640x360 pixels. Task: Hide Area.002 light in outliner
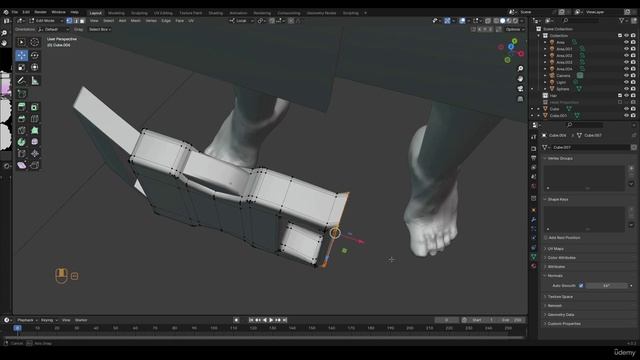point(626,56)
